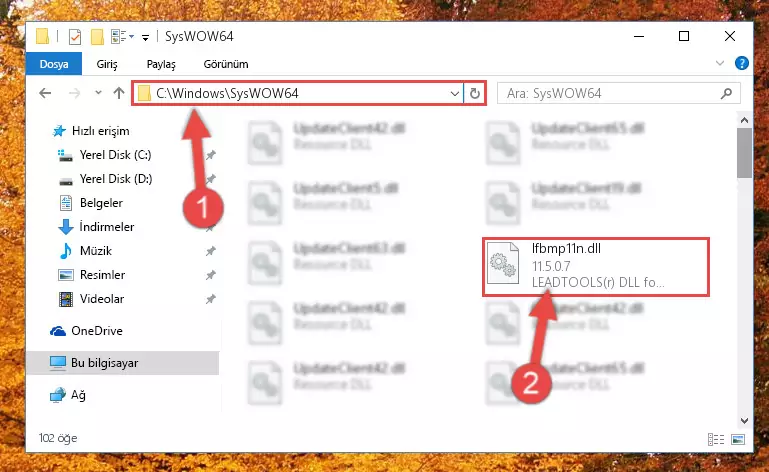Screen dimensions: 769x472
Task: Go up one folder level
Action: coord(119,93)
